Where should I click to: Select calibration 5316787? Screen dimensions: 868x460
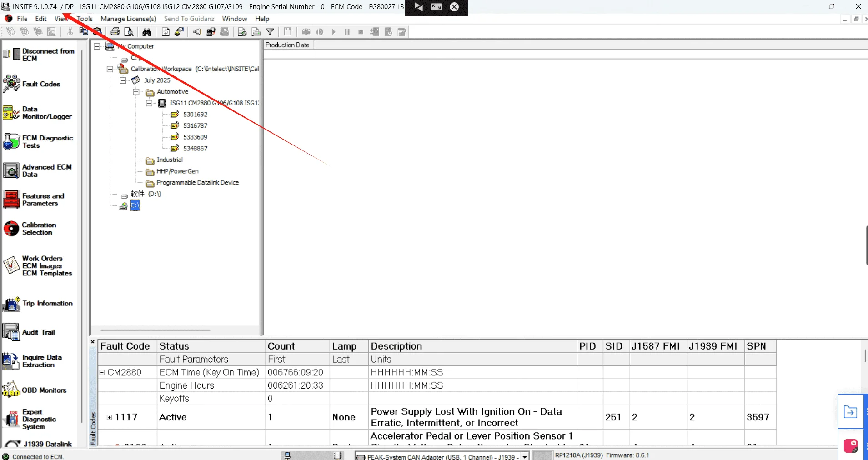tap(195, 126)
